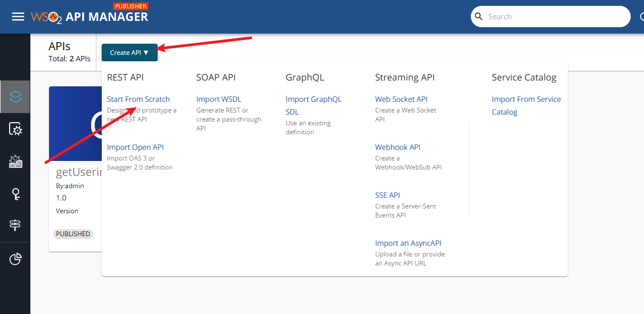The height and width of the screenshot is (314, 644).
Task: Click the By:admin provider text
Action: click(x=70, y=186)
